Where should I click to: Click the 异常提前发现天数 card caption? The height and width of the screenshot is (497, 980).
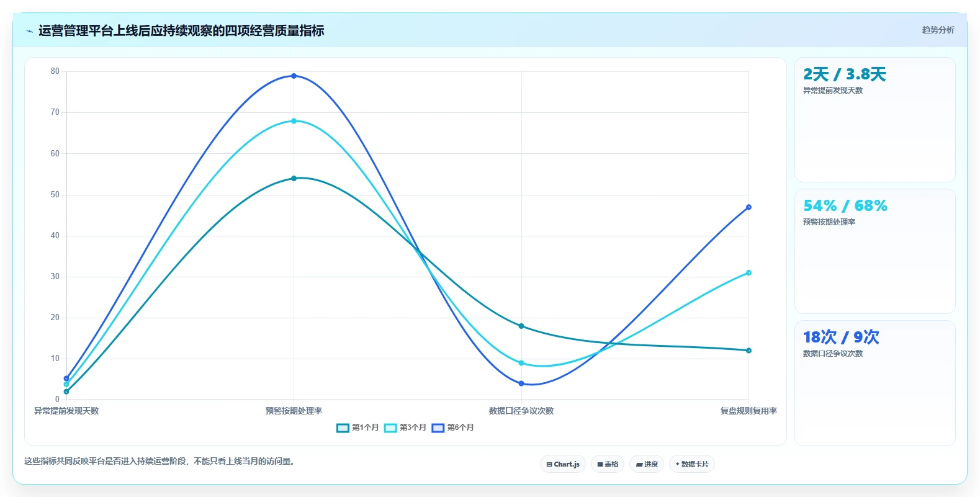coord(833,91)
